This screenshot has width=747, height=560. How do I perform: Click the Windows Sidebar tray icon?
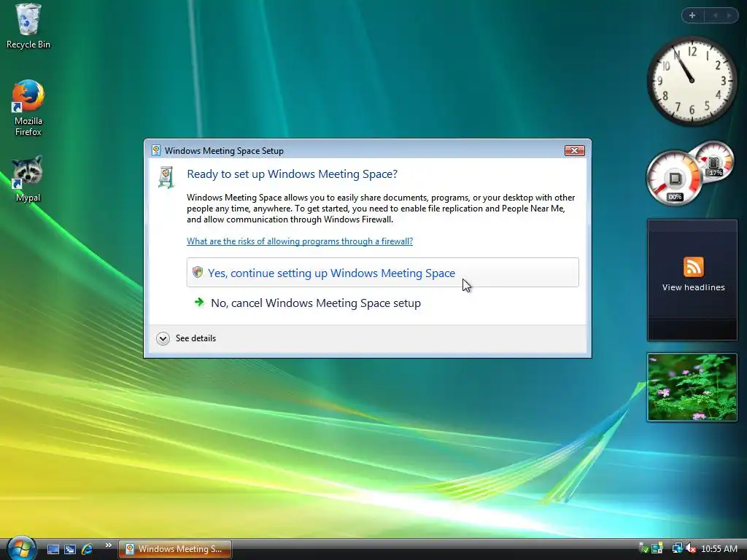[657, 548]
